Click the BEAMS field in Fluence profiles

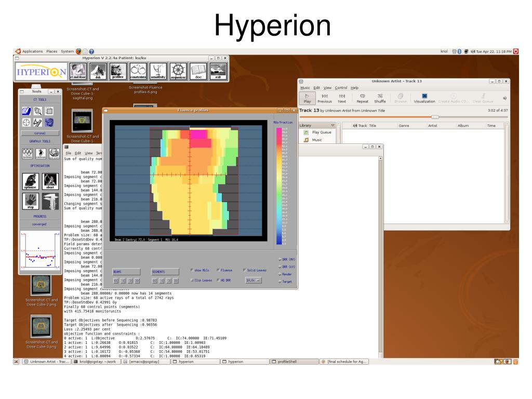click(x=127, y=272)
